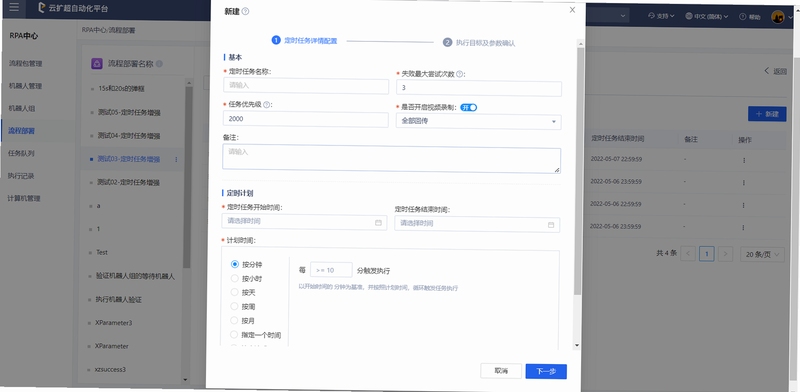Open the 20 条/页 page size dropdown
800x392 pixels.
coord(762,254)
